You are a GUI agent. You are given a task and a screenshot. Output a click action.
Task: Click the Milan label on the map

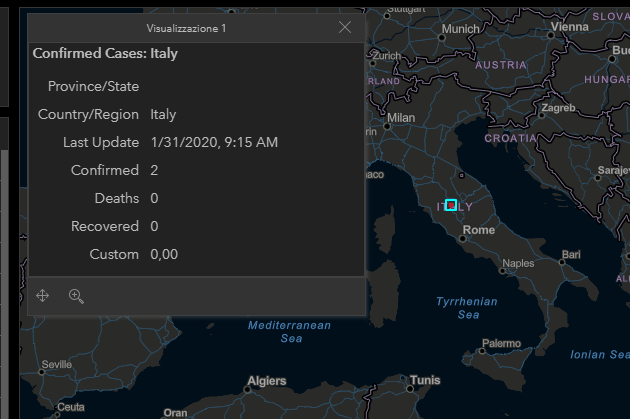pos(400,117)
